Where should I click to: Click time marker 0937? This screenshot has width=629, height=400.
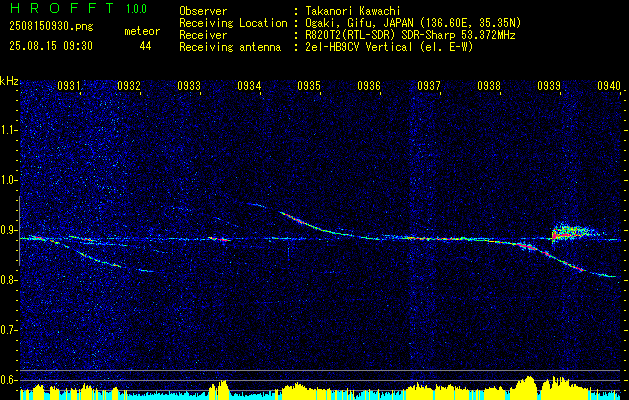click(428, 86)
